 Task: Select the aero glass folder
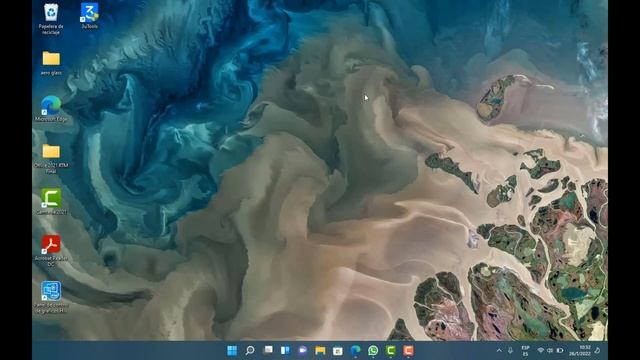click(51, 63)
